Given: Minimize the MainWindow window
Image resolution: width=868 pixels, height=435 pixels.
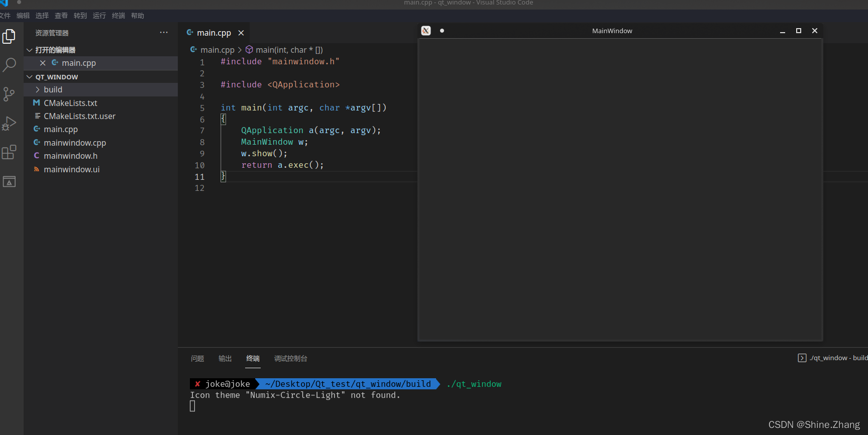Looking at the screenshot, I should (x=783, y=31).
